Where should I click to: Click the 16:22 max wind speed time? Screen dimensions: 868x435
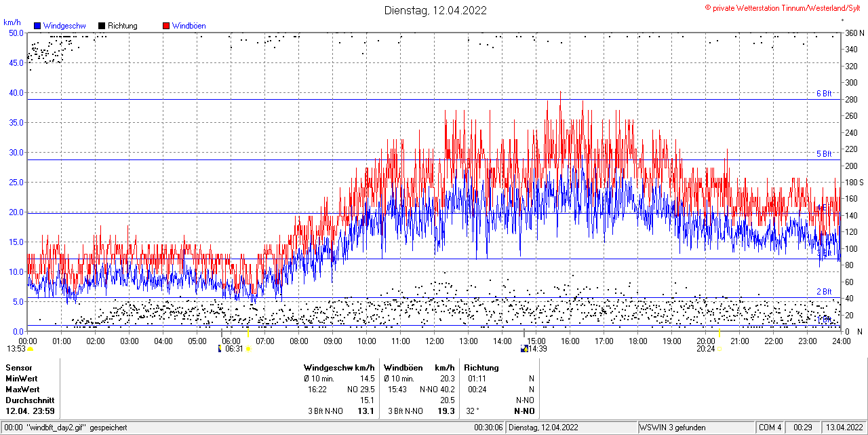point(317,390)
